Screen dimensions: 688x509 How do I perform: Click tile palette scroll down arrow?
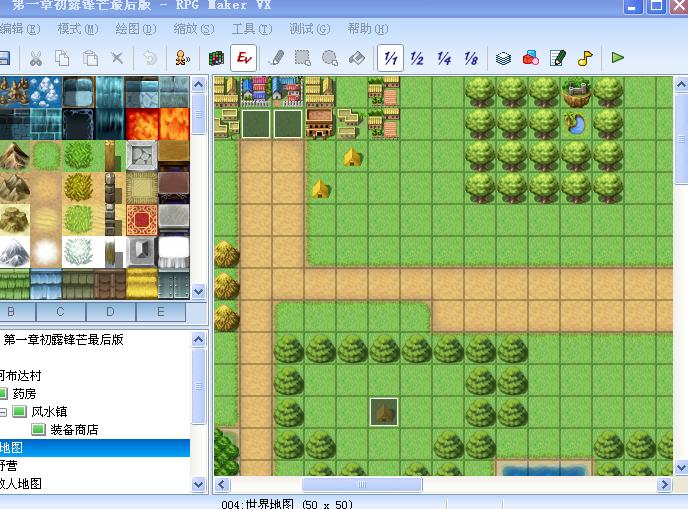pyautogui.click(x=198, y=291)
